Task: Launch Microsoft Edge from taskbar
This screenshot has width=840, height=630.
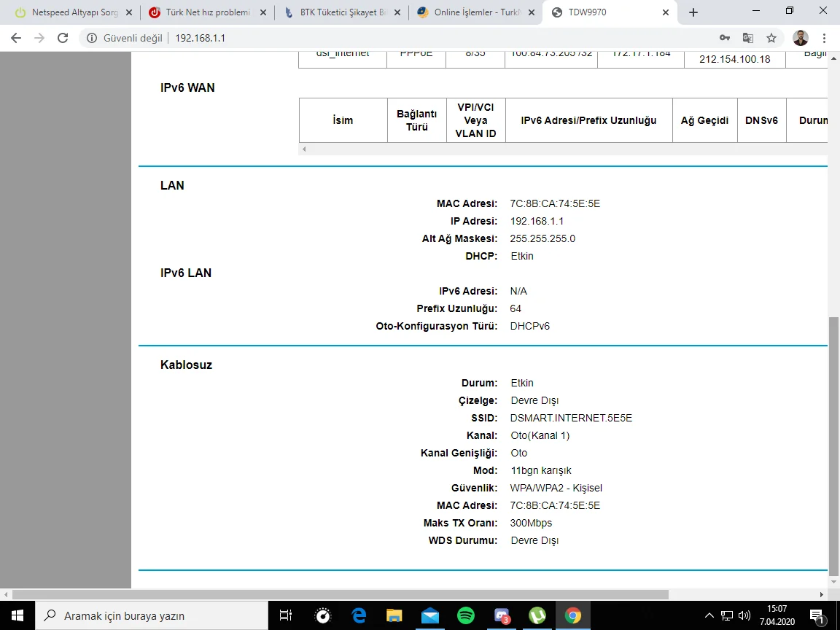Action: tap(359, 615)
